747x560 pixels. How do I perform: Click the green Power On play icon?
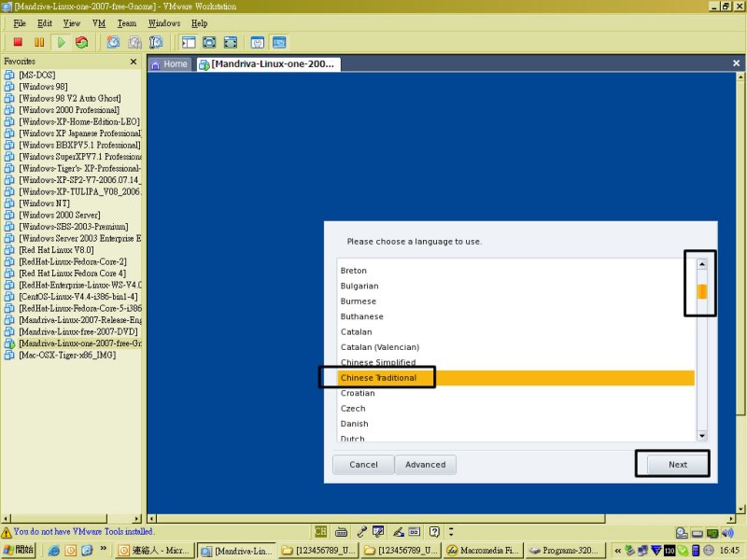click(x=61, y=42)
